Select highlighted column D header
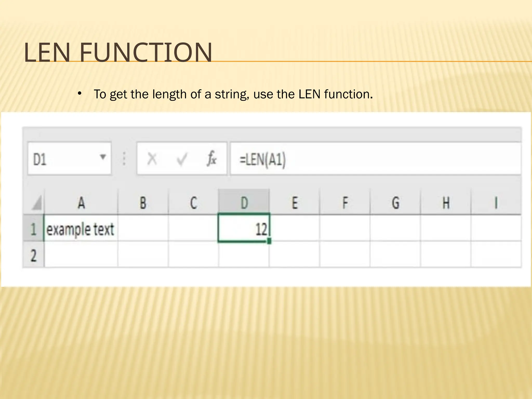 (x=244, y=202)
